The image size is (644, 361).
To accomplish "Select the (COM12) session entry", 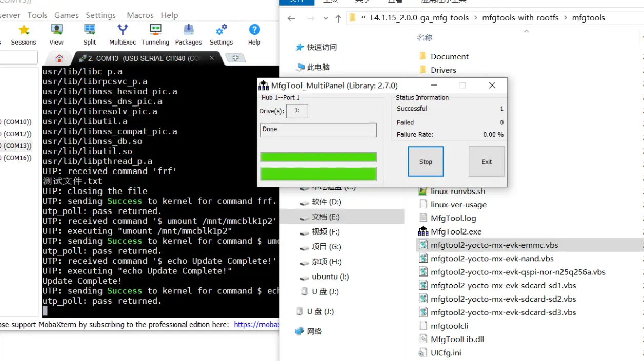I will [16, 134].
